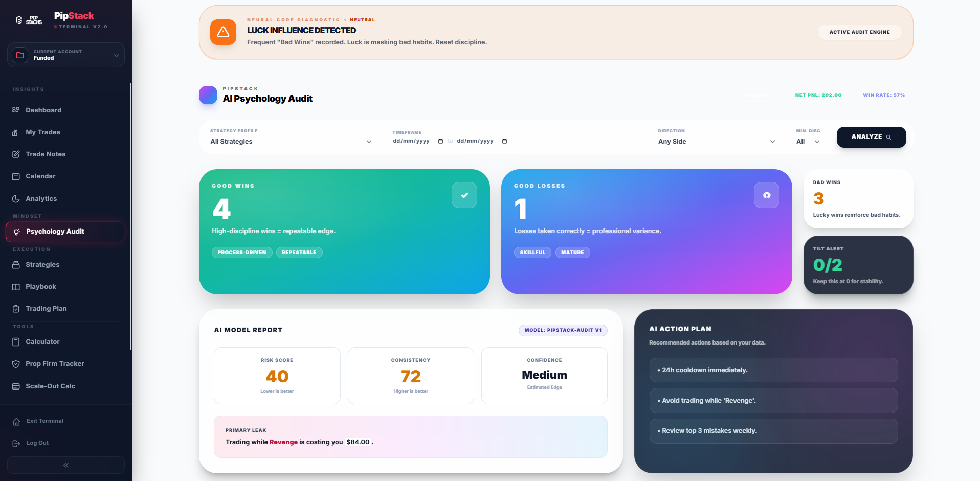Collapse the sidebar with double-chevron button

(65, 465)
